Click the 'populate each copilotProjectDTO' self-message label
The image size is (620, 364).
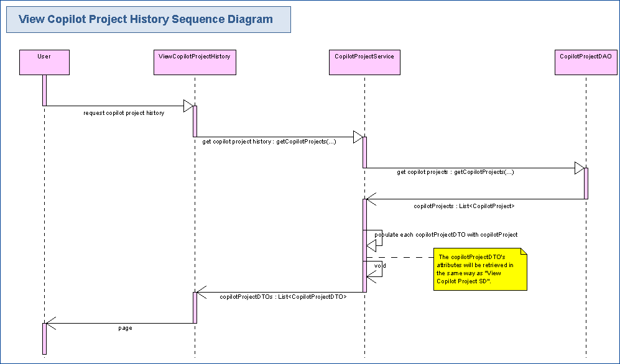click(446, 235)
